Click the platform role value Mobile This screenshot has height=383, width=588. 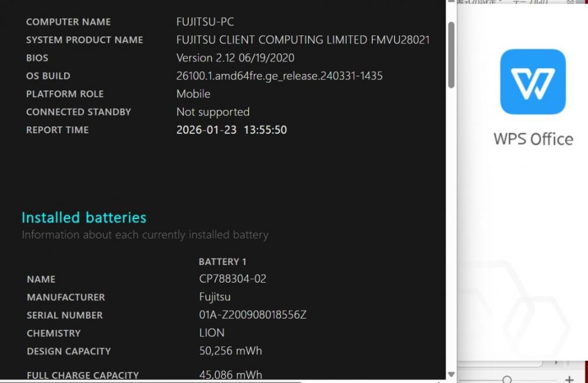point(193,93)
